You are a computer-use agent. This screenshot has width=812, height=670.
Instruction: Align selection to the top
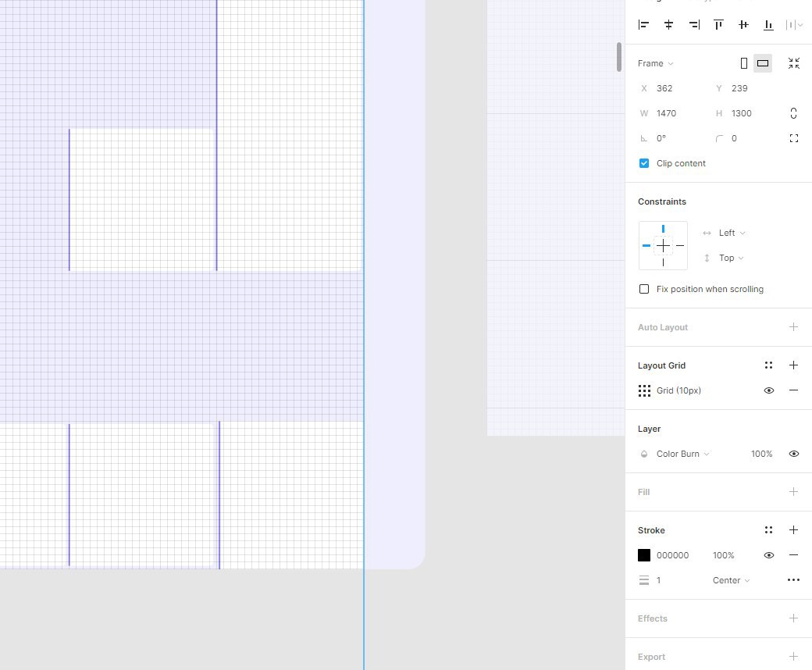(719, 24)
